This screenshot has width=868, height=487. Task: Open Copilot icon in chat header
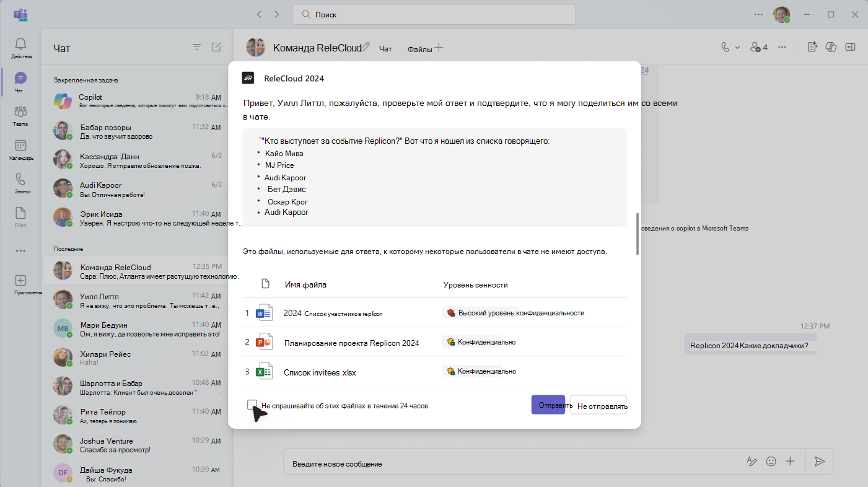tap(832, 47)
